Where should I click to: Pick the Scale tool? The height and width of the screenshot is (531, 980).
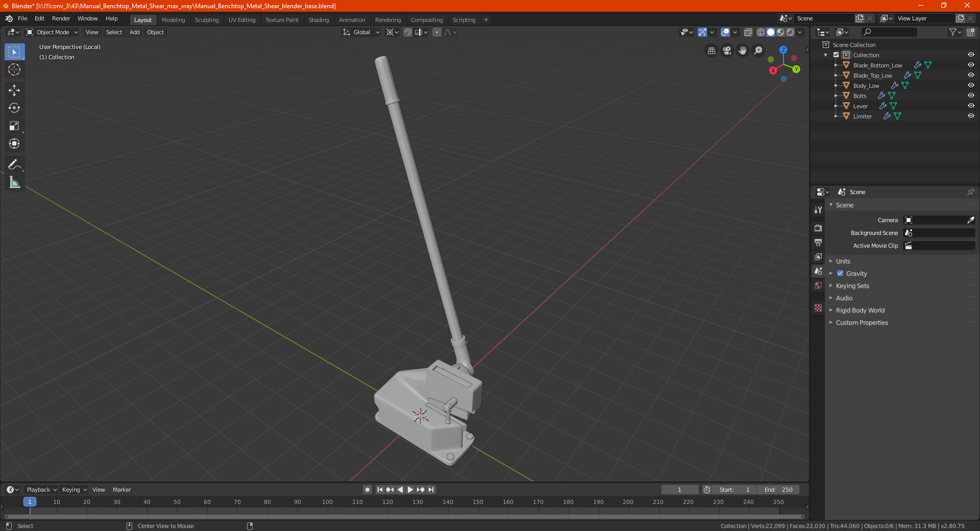tap(14, 126)
